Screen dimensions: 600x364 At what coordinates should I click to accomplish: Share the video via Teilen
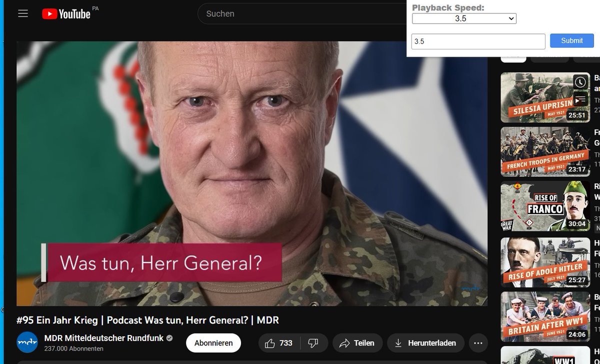[x=357, y=343]
